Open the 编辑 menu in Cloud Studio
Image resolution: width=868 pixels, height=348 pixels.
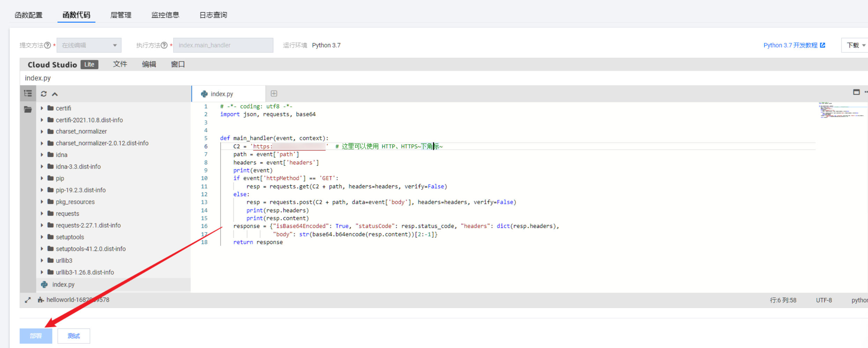coord(149,65)
